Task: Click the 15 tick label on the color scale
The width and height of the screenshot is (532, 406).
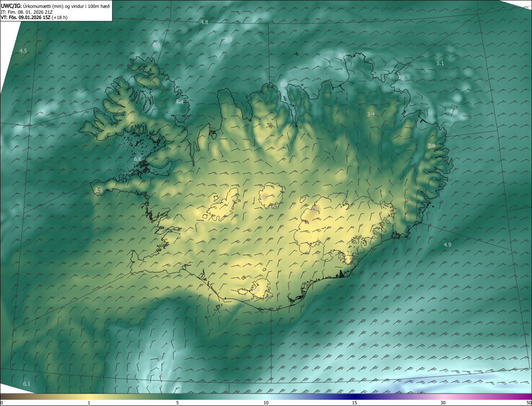Action: (355, 403)
